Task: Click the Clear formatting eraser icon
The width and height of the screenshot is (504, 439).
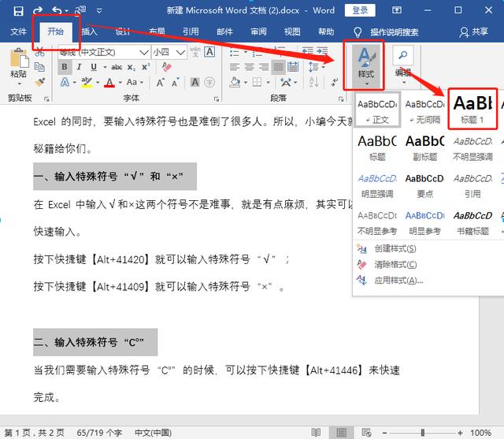Action: pyautogui.click(x=166, y=66)
